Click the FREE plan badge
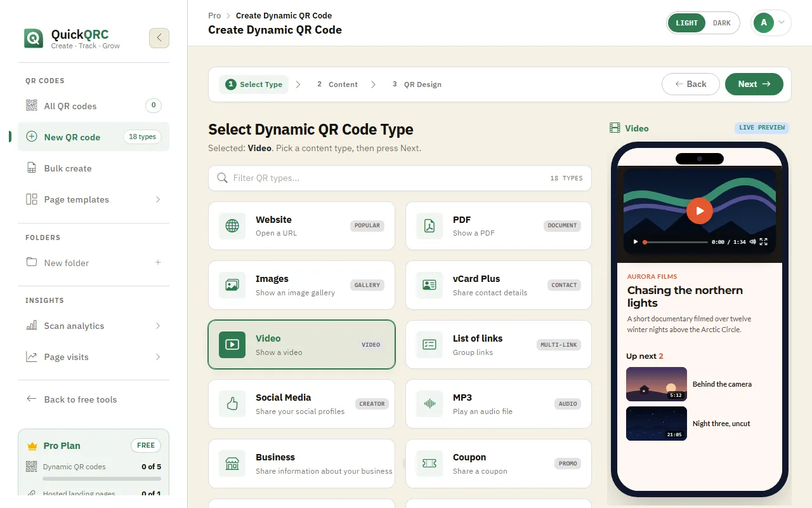 146,445
